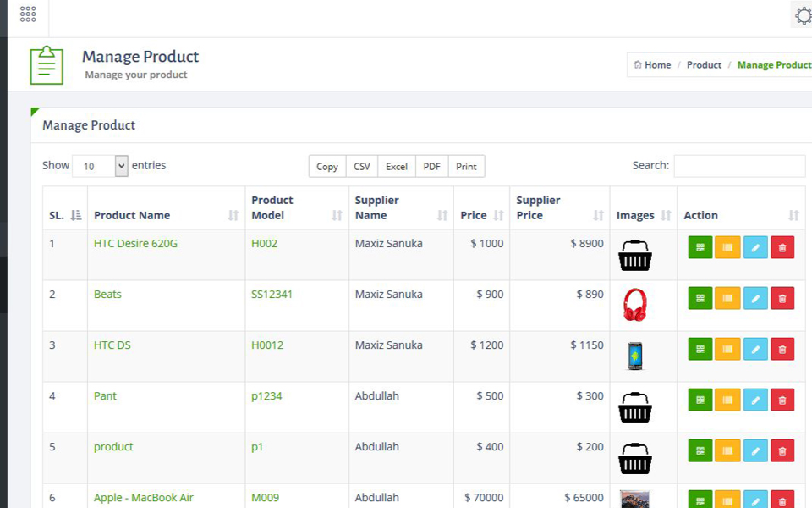Sort table by Price column
This screenshot has width=812, height=508.
tap(481, 216)
